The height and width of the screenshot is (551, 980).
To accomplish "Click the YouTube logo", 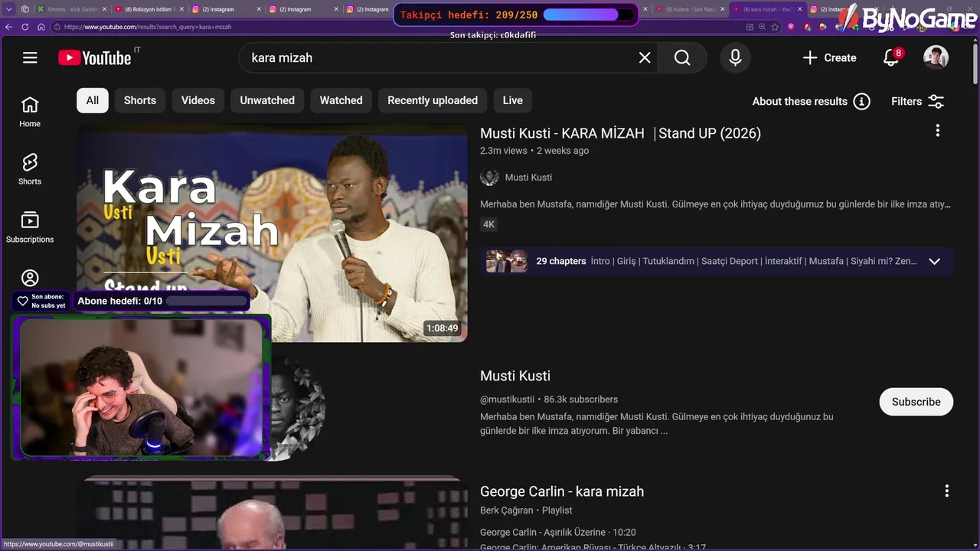I will click(x=95, y=57).
